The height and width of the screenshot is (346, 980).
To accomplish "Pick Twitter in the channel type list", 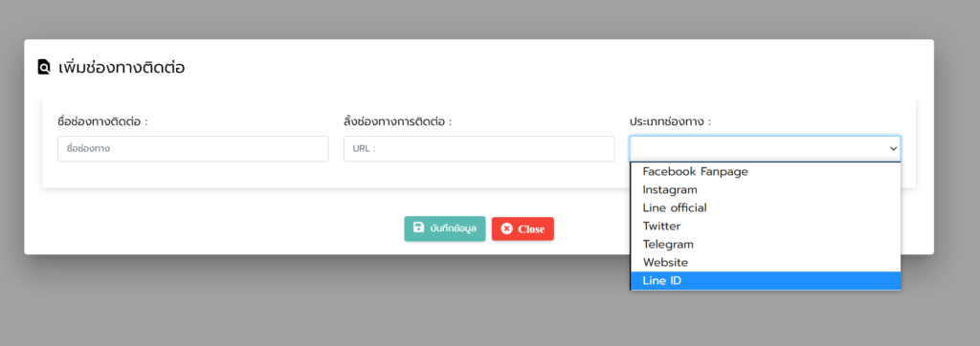I will 766,226.
